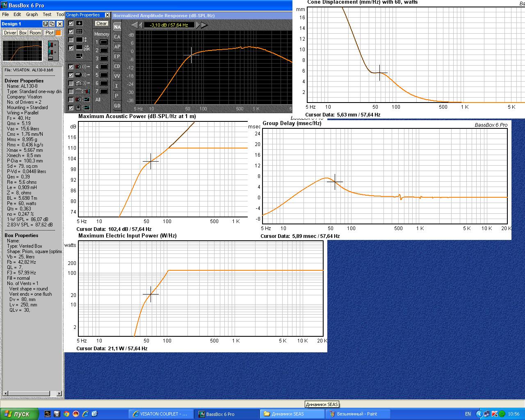
Task: Uncheck the box response checkbox
Action: [x=71, y=75]
